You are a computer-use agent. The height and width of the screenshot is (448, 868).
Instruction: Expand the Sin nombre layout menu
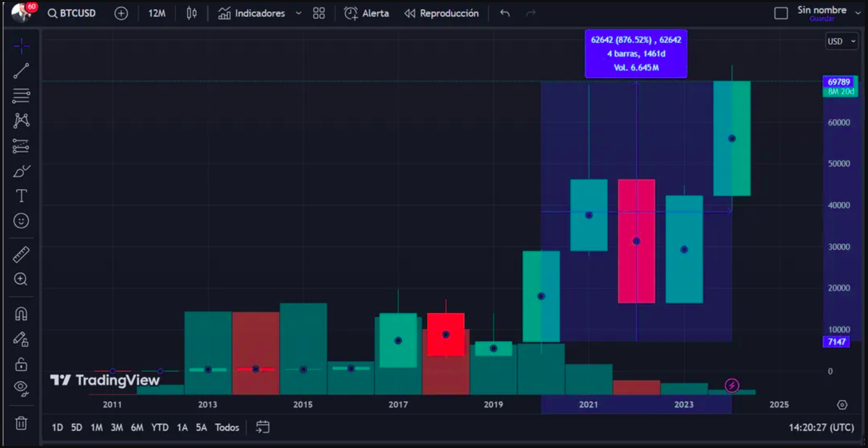[857, 13]
